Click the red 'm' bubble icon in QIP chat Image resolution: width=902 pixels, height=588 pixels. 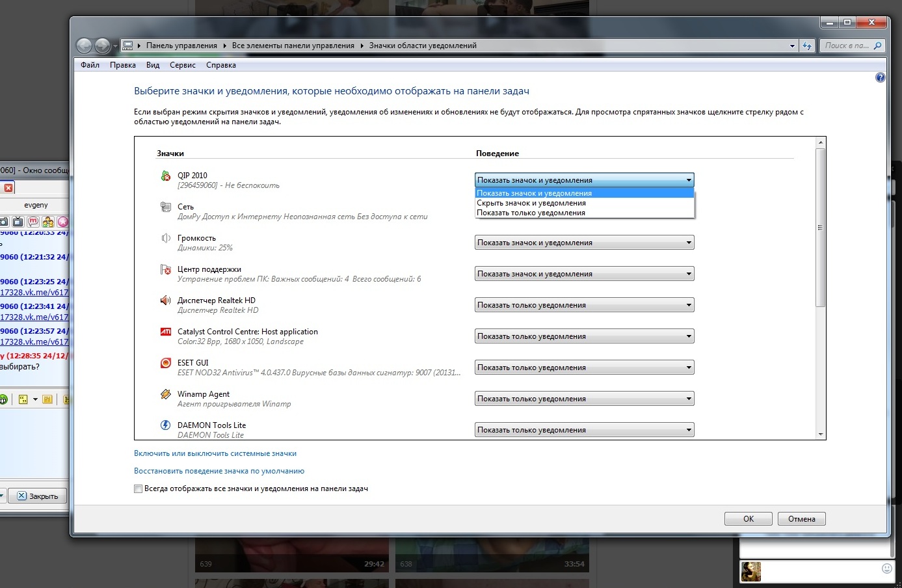33,222
